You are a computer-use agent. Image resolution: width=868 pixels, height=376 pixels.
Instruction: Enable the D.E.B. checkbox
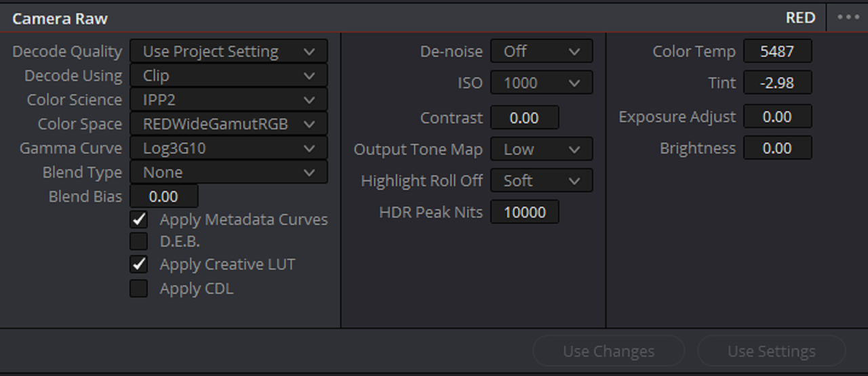coord(139,241)
